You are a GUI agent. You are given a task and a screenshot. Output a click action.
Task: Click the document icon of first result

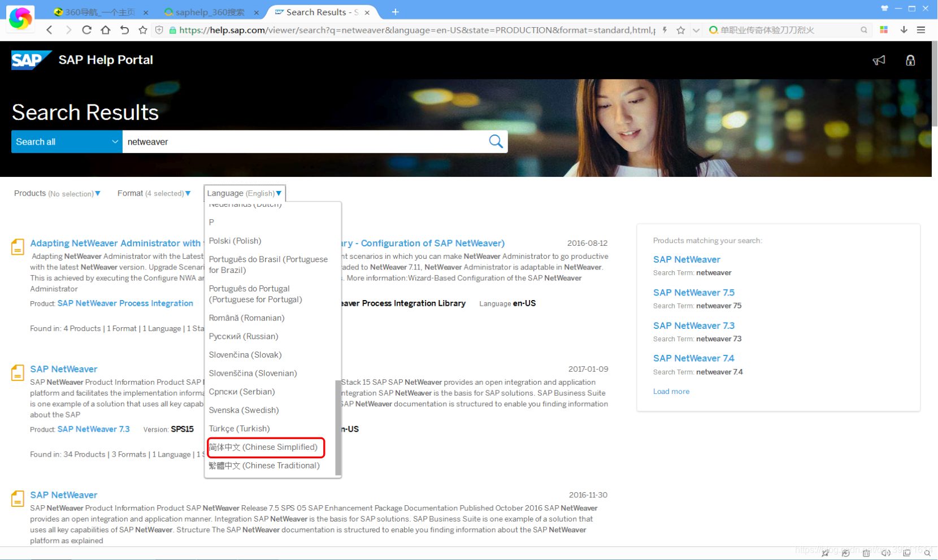(18, 247)
